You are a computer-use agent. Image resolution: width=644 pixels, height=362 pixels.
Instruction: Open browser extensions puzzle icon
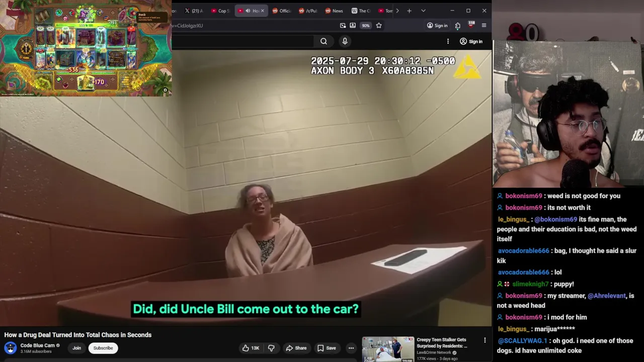click(457, 26)
